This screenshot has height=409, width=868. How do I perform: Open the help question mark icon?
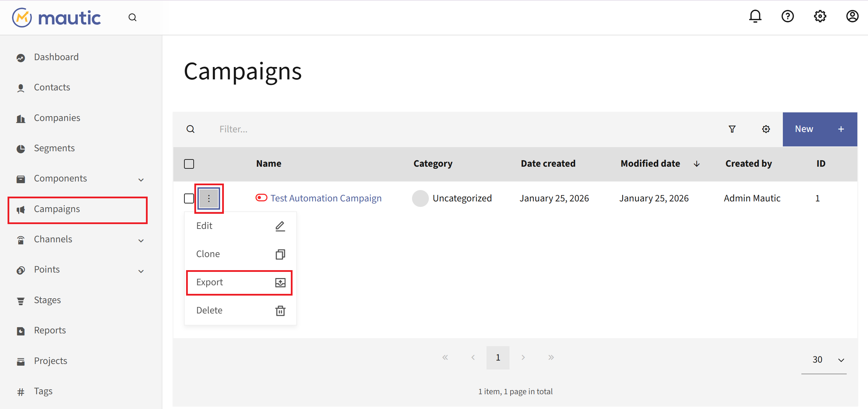pyautogui.click(x=787, y=16)
